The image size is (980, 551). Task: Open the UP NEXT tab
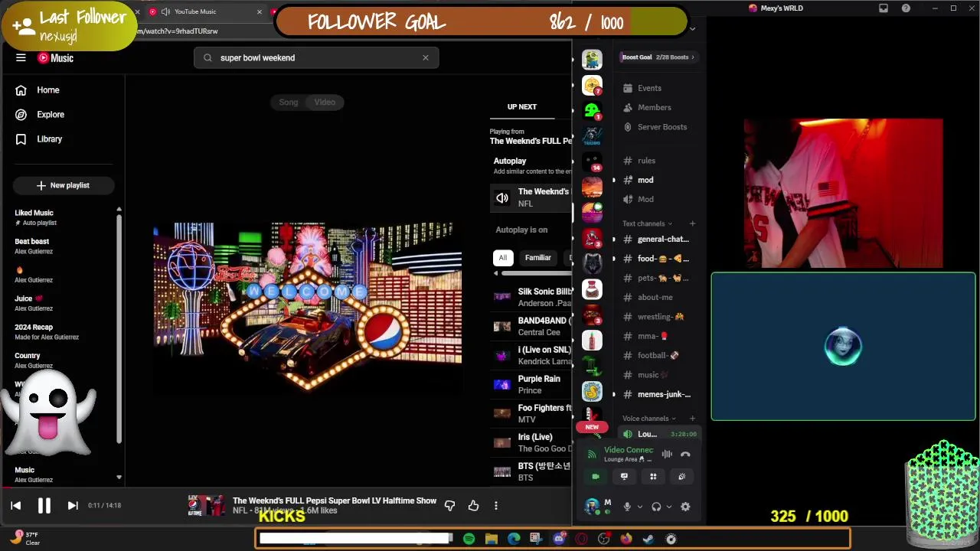(x=522, y=107)
